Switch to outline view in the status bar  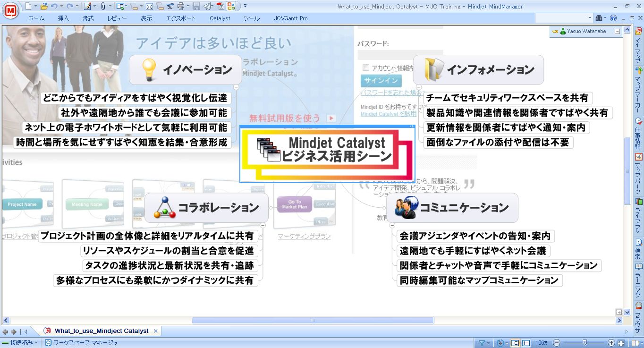tap(525, 343)
